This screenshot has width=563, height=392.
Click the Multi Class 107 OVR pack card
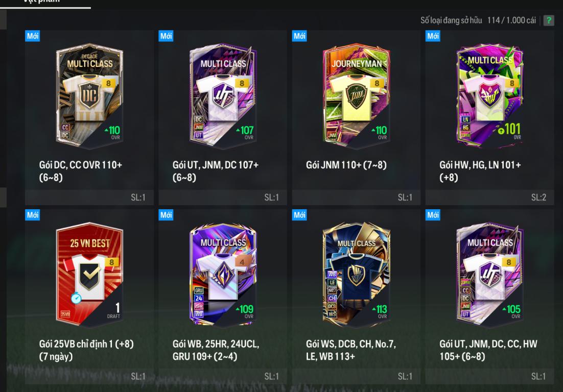223,96
